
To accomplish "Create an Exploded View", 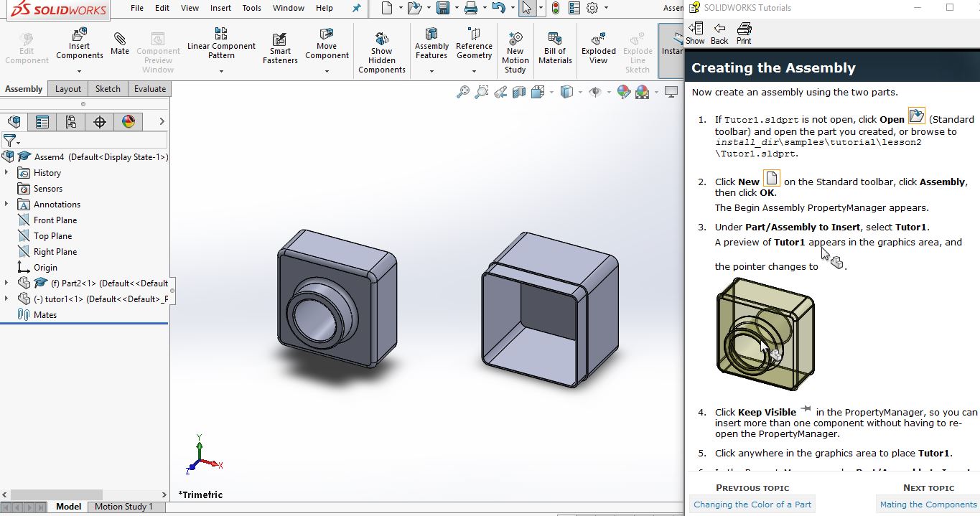I will click(x=599, y=49).
